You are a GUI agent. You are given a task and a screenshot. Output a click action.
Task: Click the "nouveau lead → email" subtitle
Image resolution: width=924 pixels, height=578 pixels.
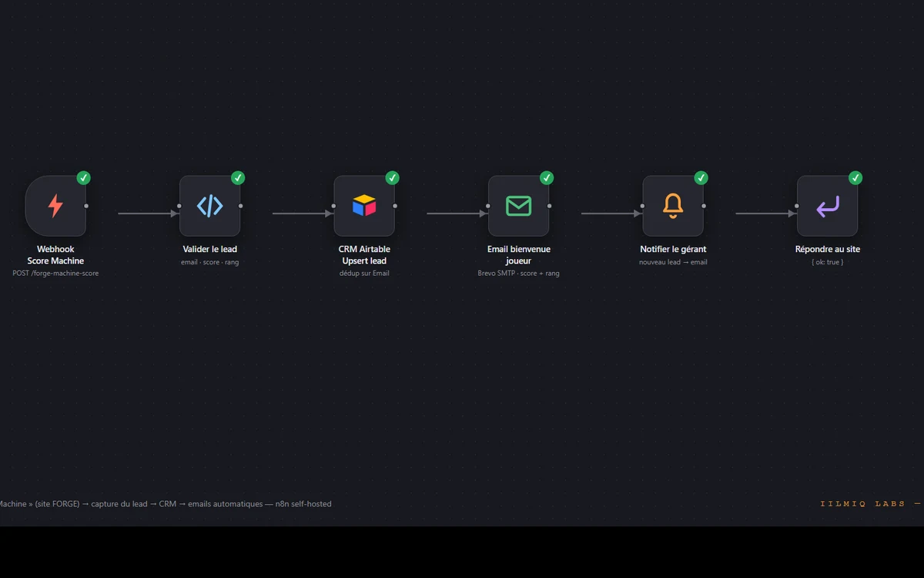pos(673,262)
